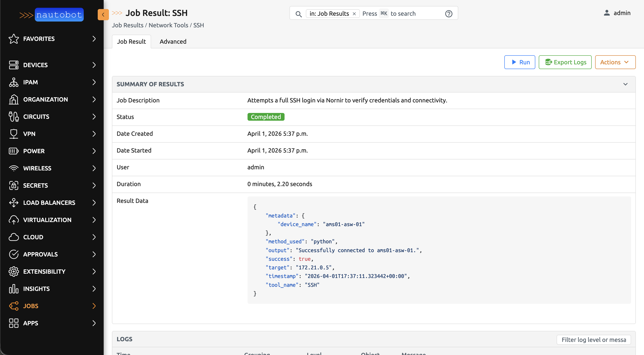Click the Run button

click(x=520, y=62)
